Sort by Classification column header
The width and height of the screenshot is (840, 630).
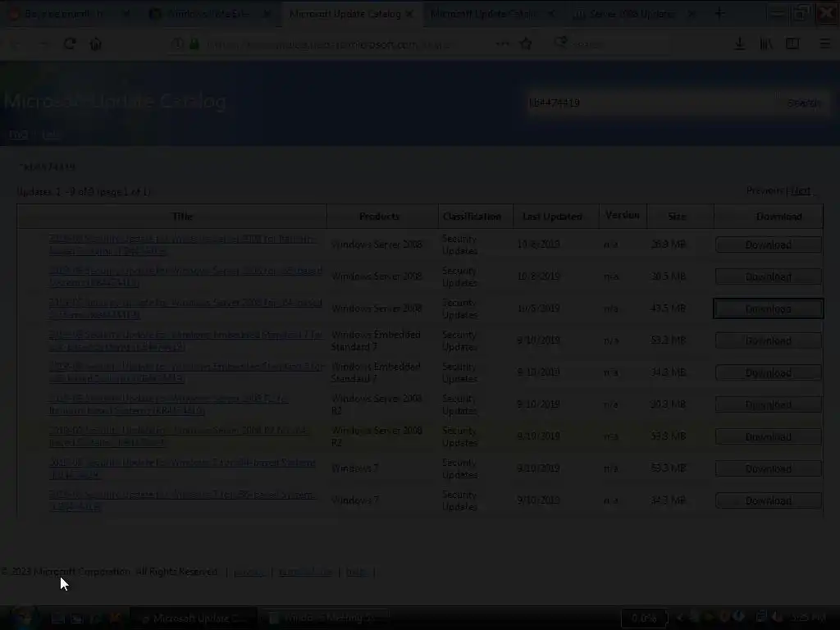click(x=472, y=216)
